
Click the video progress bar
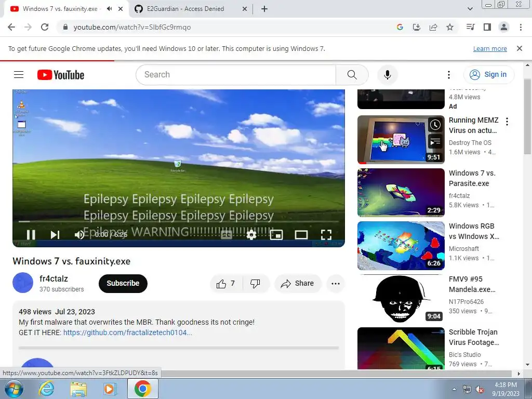click(179, 221)
